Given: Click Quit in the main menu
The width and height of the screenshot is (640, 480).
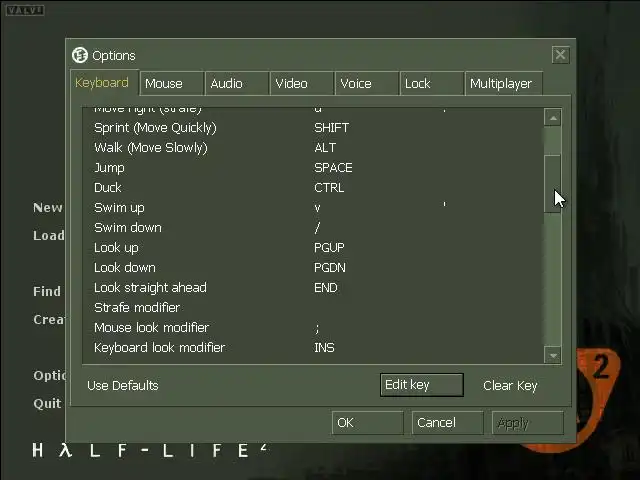Looking at the screenshot, I should point(47,404).
